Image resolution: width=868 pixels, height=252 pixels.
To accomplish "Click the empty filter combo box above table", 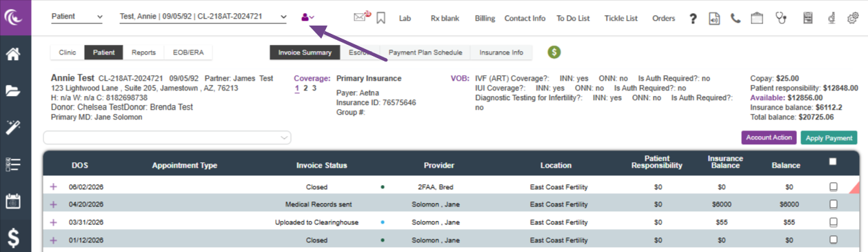I will (x=167, y=138).
